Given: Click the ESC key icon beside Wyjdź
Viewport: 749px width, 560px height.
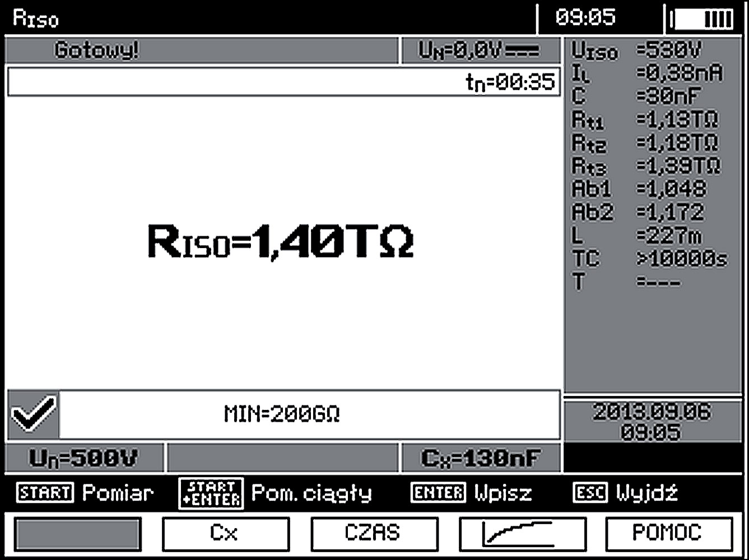Looking at the screenshot, I should 591,493.
